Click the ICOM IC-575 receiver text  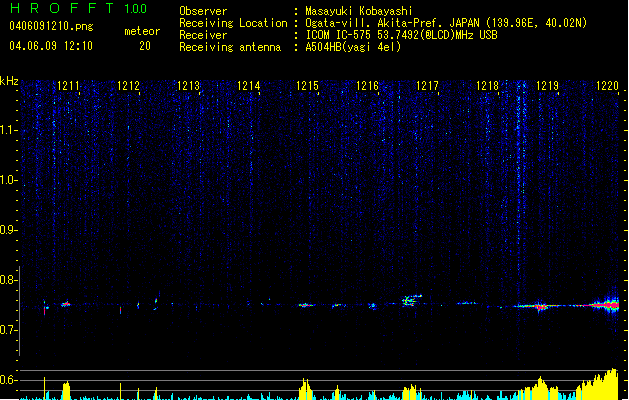pyautogui.click(x=401, y=35)
